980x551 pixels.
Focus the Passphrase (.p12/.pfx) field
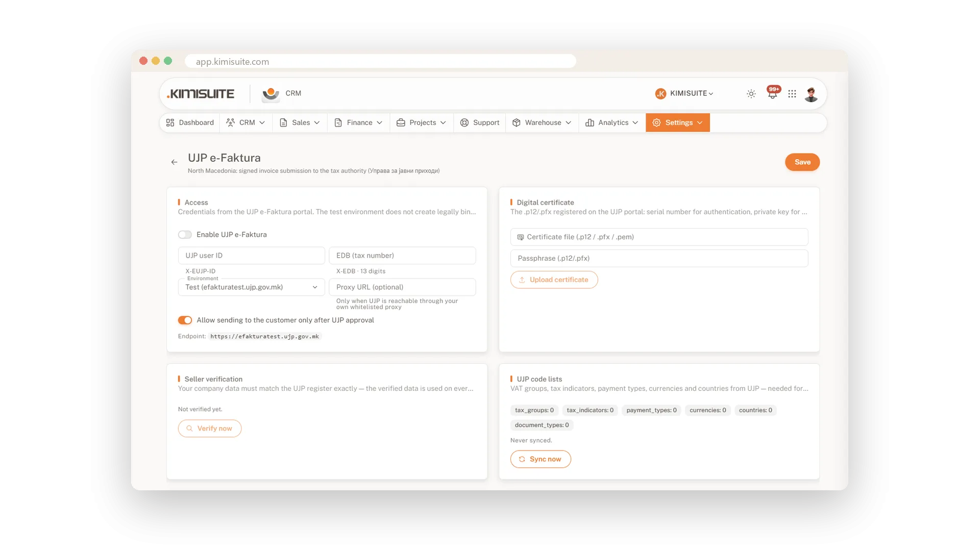(x=659, y=259)
